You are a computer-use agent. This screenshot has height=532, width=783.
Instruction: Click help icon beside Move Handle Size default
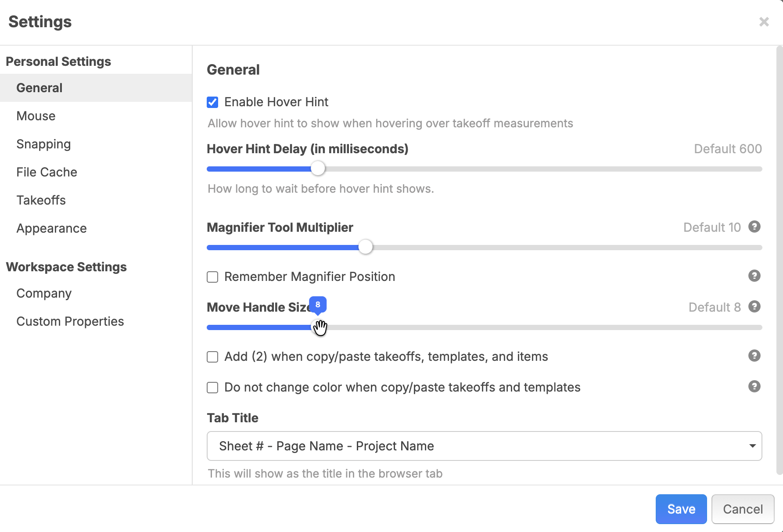pos(754,307)
